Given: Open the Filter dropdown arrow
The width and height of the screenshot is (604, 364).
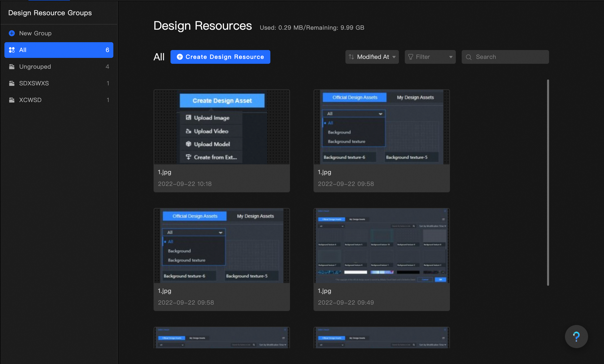Looking at the screenshot, I should pos(451,57).
